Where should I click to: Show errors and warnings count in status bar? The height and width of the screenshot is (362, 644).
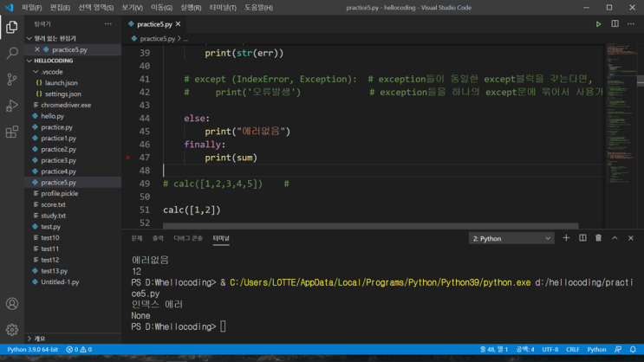[79, 349]
